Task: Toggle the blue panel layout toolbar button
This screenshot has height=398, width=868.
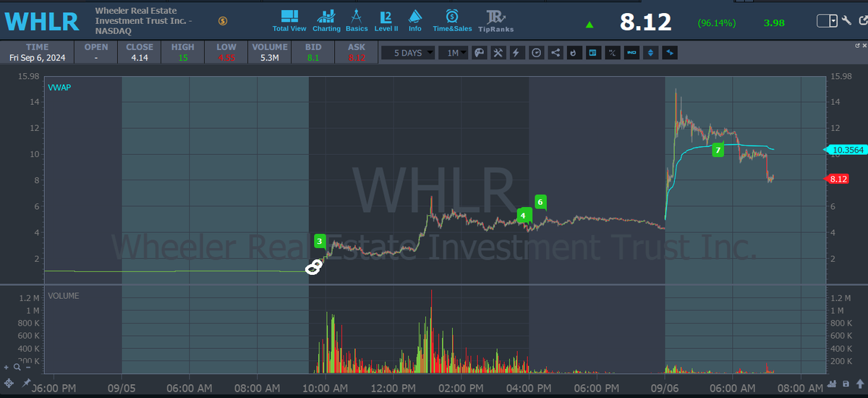Action: coord(592,52)
